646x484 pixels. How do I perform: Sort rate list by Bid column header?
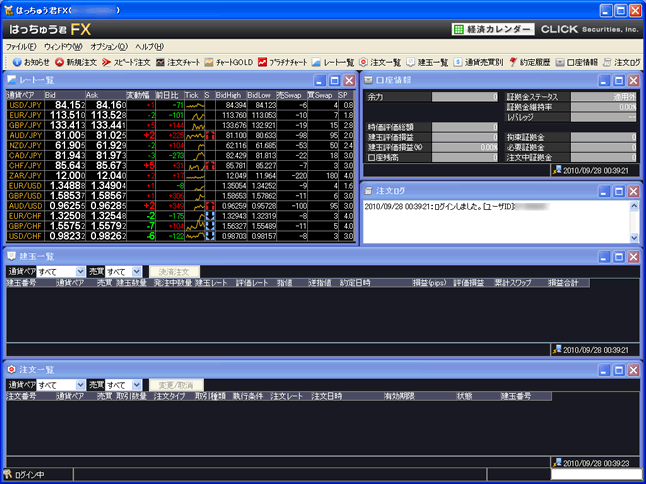click(x=64, y=95)
